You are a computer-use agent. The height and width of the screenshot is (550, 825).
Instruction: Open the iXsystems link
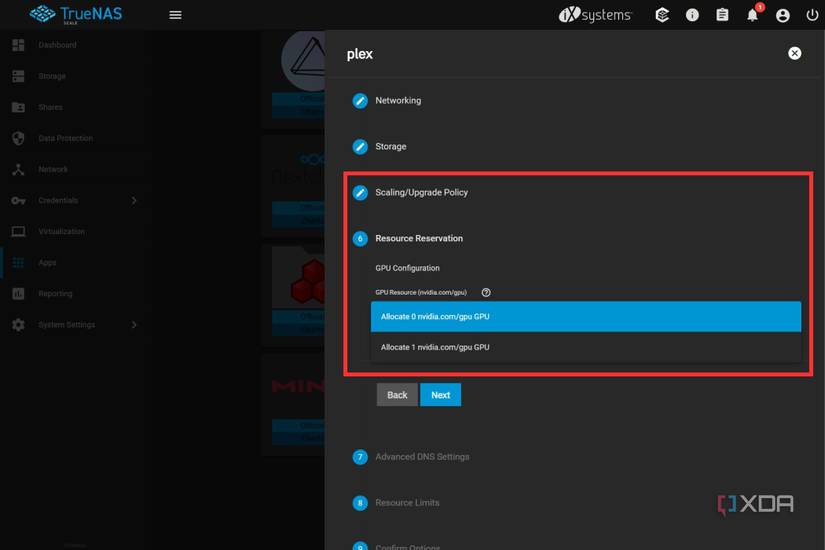click(595, 15)
